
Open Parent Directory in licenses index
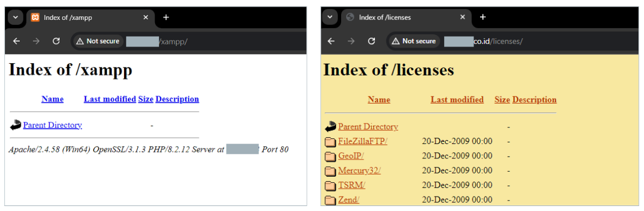click(x=368, y=127)
